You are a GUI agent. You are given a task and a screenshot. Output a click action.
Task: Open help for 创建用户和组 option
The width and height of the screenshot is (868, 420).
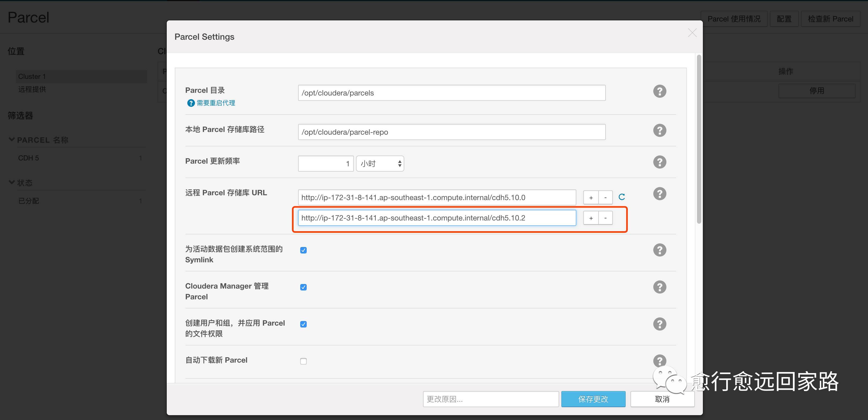point(659,324)
